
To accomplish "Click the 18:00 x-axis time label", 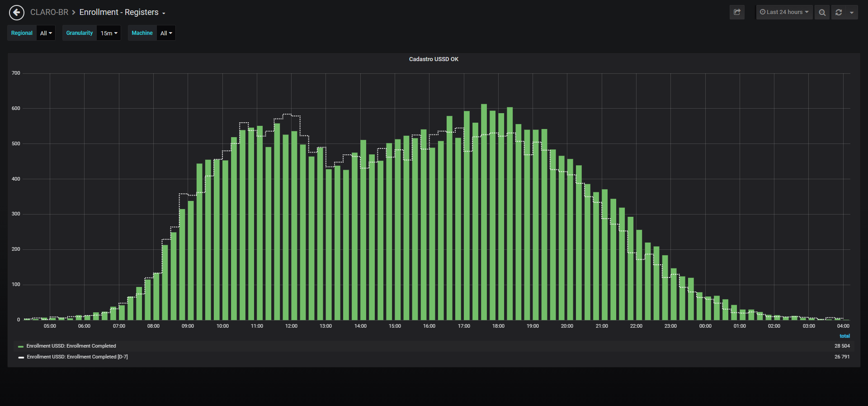I will pos(498,326).
